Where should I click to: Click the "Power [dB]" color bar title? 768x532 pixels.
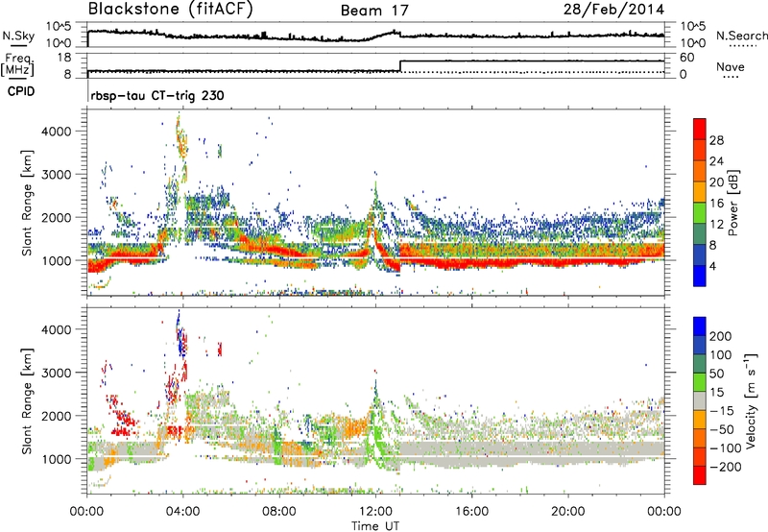pyautogui.click(x=732, y=203)
